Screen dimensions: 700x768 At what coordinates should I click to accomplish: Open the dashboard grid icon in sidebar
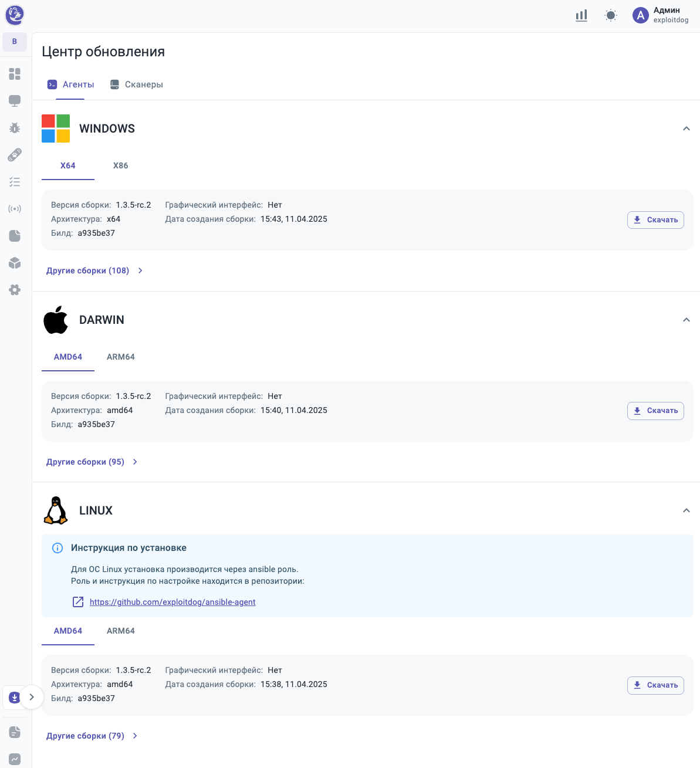15,74
